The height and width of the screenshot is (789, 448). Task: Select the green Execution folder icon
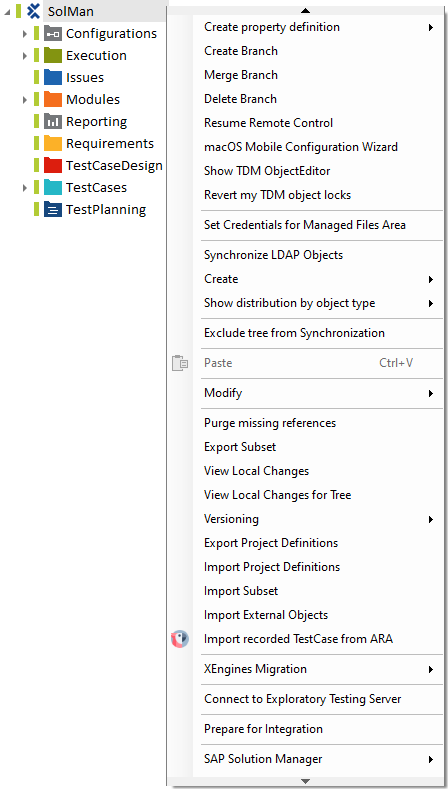(53, 55)
